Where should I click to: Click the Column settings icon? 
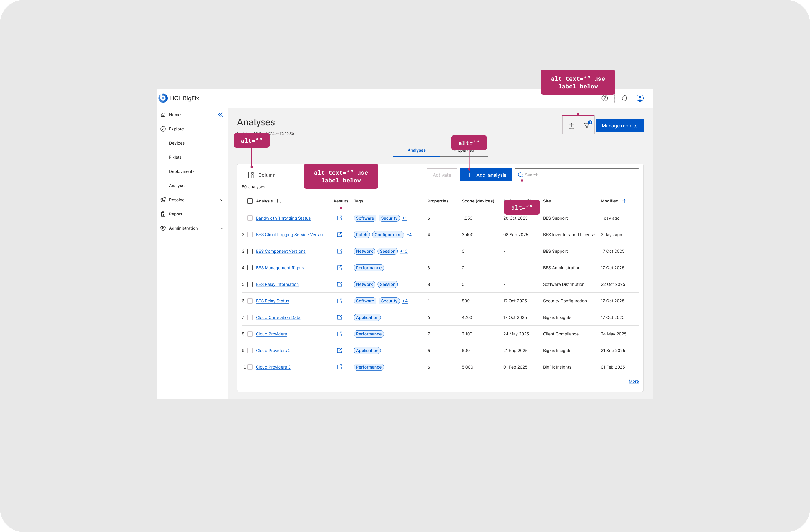point(251,175)
